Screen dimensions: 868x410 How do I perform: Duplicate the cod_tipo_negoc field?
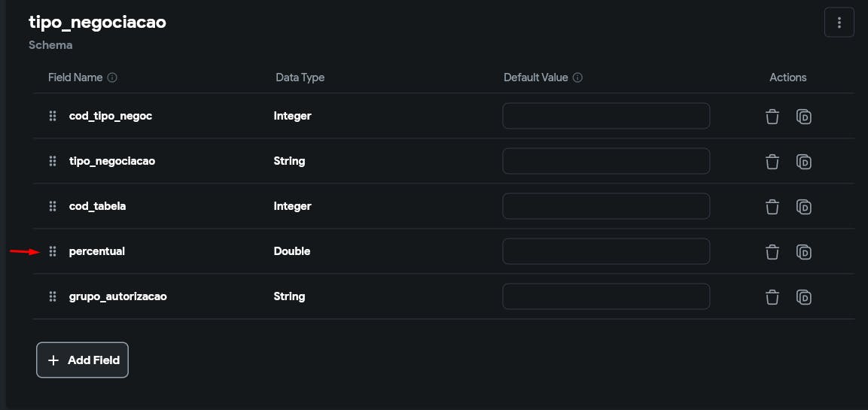(803, 117)
